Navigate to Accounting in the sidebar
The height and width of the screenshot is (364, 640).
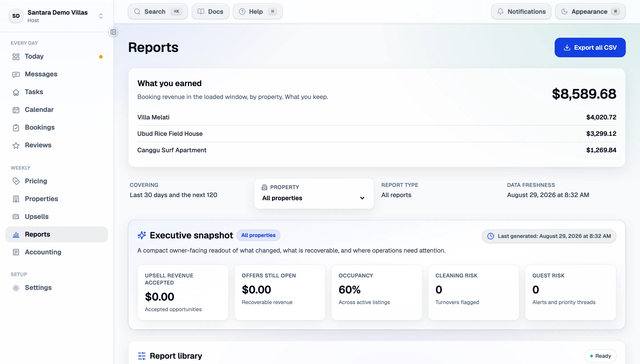(x=57, y=252)
